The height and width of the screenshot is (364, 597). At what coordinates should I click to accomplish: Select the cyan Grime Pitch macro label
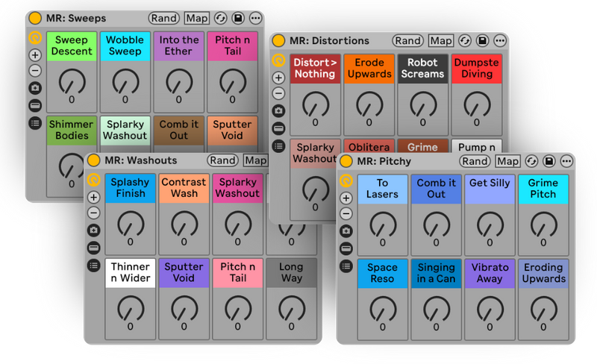pos(543,189)
